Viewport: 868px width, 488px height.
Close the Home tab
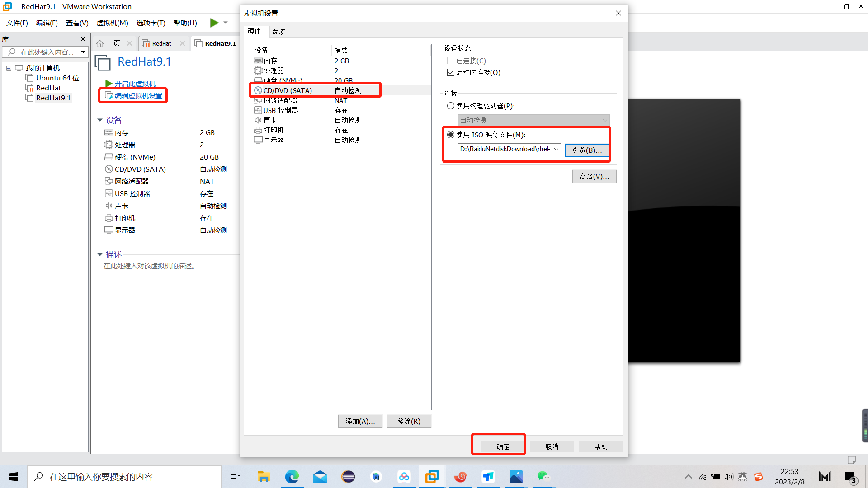pyautogui.click(x=129, y=43)
